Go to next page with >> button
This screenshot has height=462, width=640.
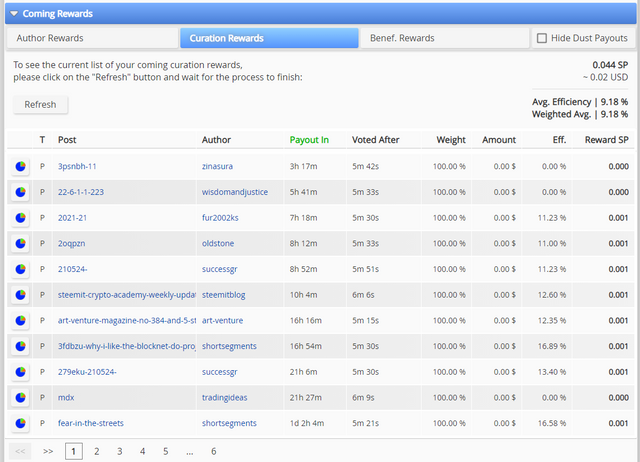(48, 451)
